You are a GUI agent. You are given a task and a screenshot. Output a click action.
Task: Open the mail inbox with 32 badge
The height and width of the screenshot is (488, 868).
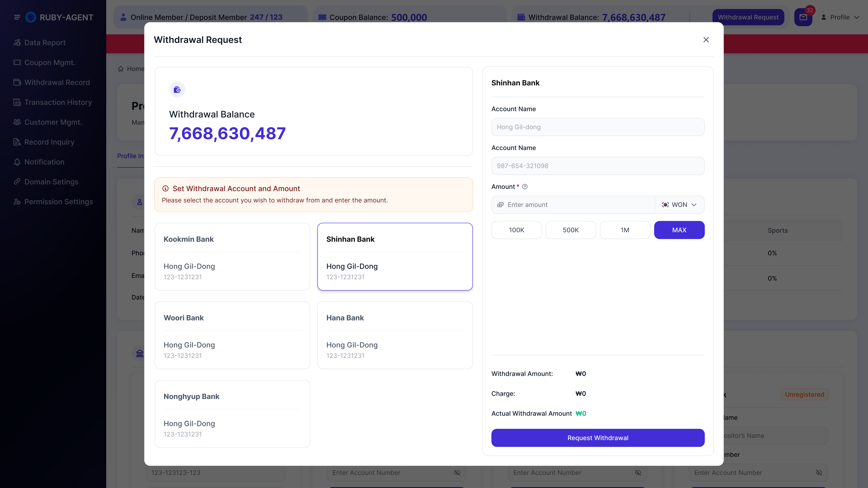(803, 17)
